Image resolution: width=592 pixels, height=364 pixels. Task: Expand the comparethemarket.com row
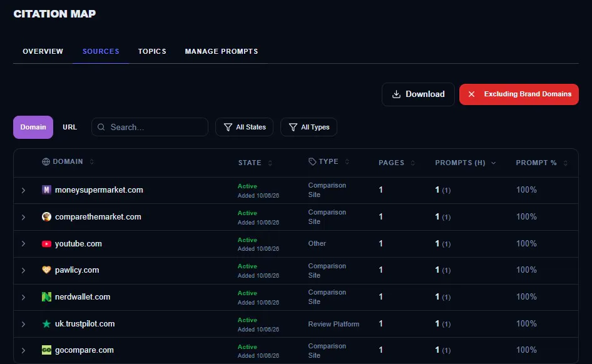pos(23,217)
